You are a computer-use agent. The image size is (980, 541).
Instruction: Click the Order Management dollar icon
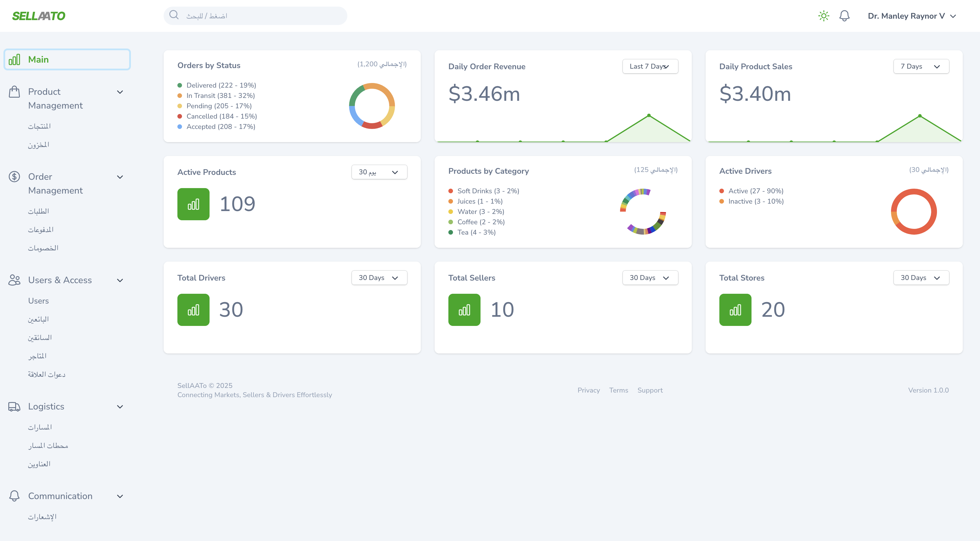(x=14, y=177)
